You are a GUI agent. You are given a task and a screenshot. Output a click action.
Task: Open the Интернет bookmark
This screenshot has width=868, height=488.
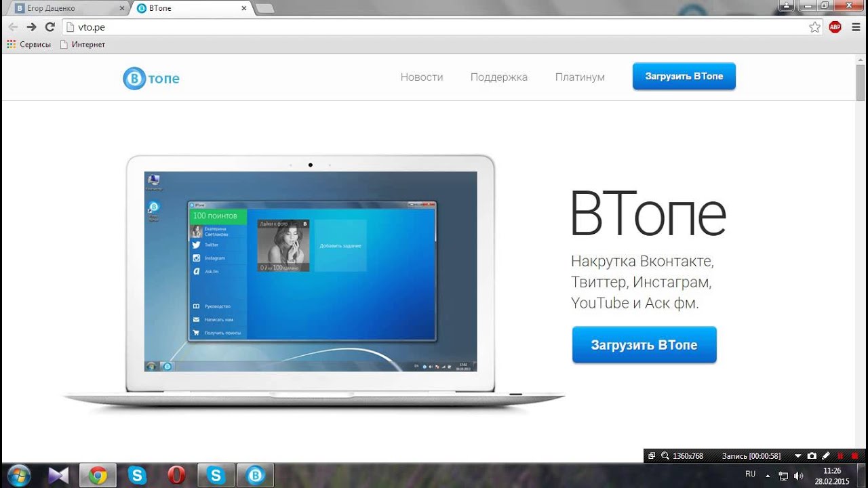click(x=83, y=44)
